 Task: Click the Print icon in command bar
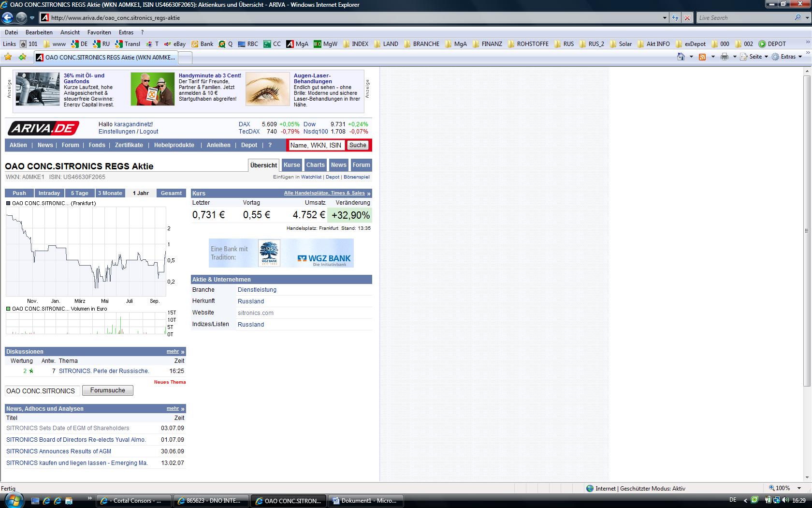tap(724, 57)
